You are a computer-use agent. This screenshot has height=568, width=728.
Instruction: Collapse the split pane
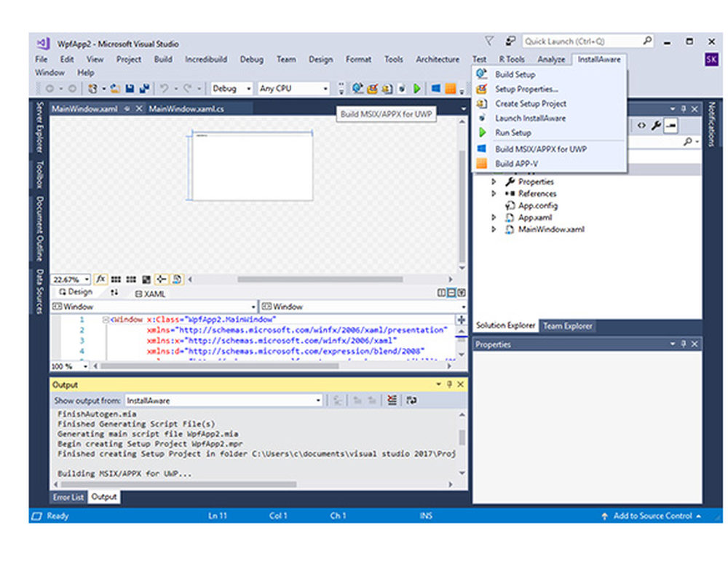[x=461, y=293]
